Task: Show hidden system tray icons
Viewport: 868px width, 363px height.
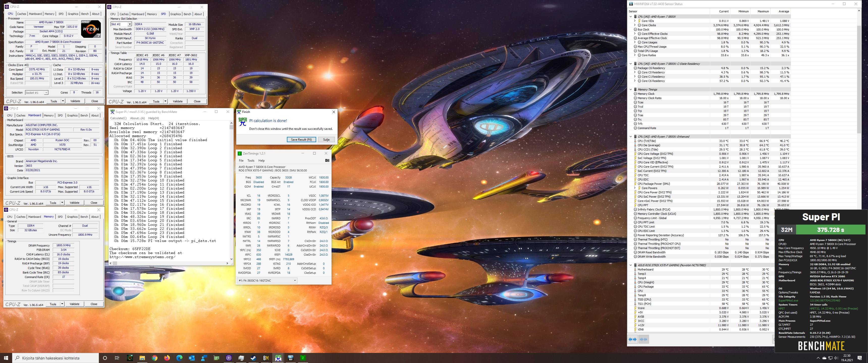Action: point(818,358)
